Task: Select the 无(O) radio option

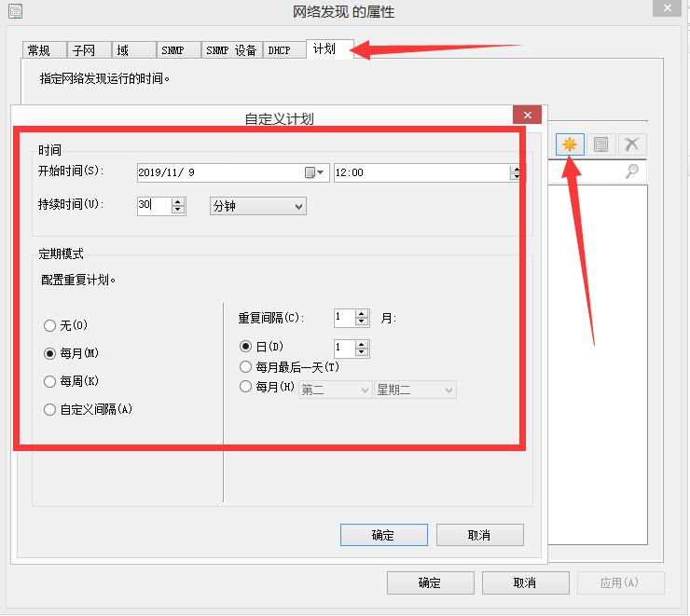Action: click(x=49, y=326)
